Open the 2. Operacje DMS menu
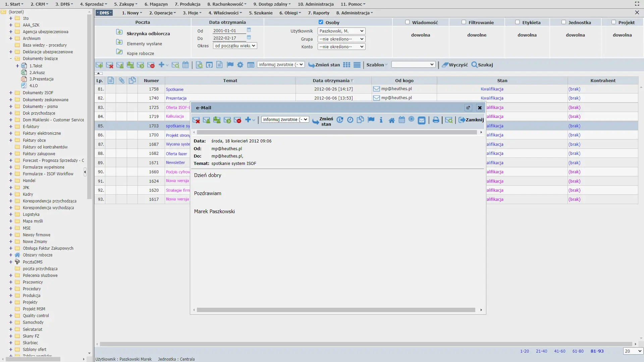Screen dimensions: 644x362 (x=162, y=13)
